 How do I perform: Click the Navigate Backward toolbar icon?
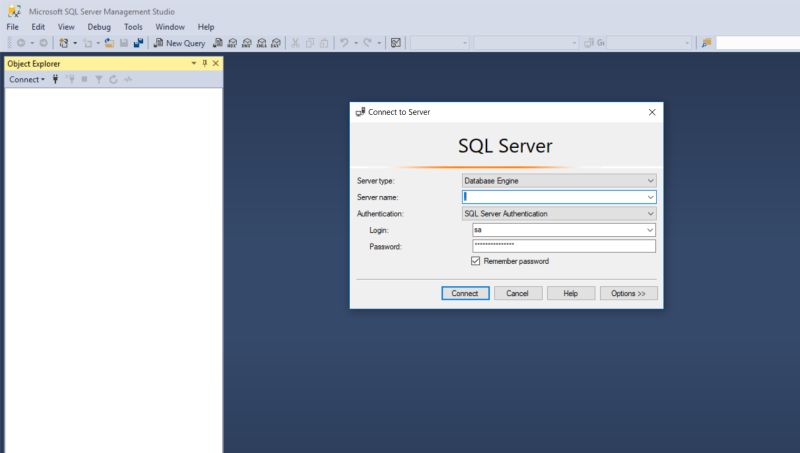click(21, 43)
